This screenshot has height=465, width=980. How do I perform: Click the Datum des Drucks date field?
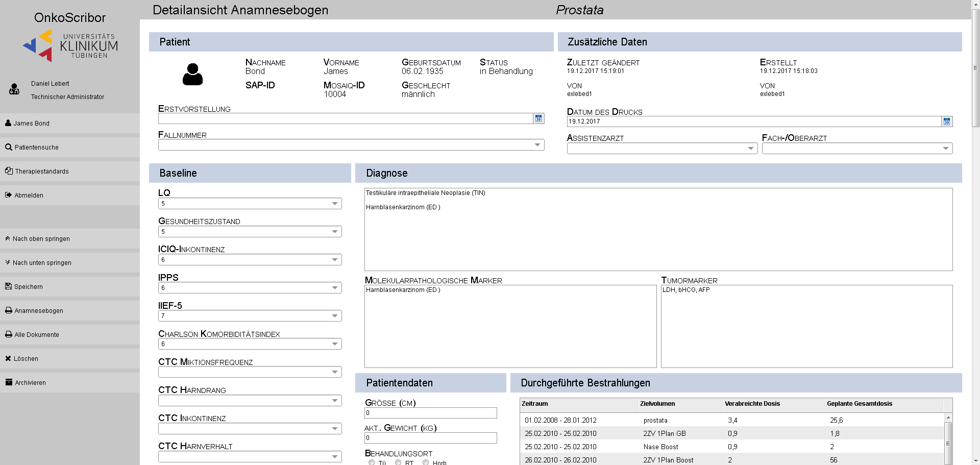(x=754, y=121)
